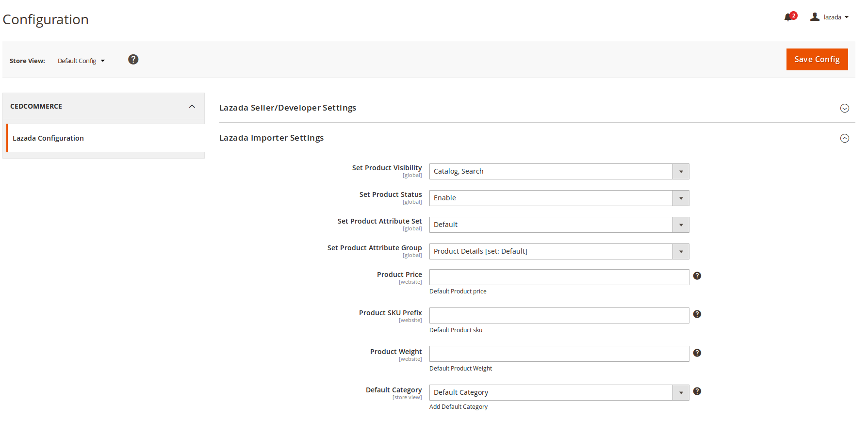Click the Store View label

click(x=27, y=61)
